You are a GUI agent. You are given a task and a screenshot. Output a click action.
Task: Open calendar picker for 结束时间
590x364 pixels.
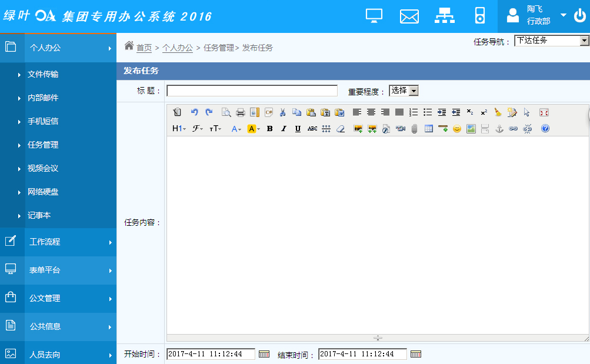(x=416, y=354)
